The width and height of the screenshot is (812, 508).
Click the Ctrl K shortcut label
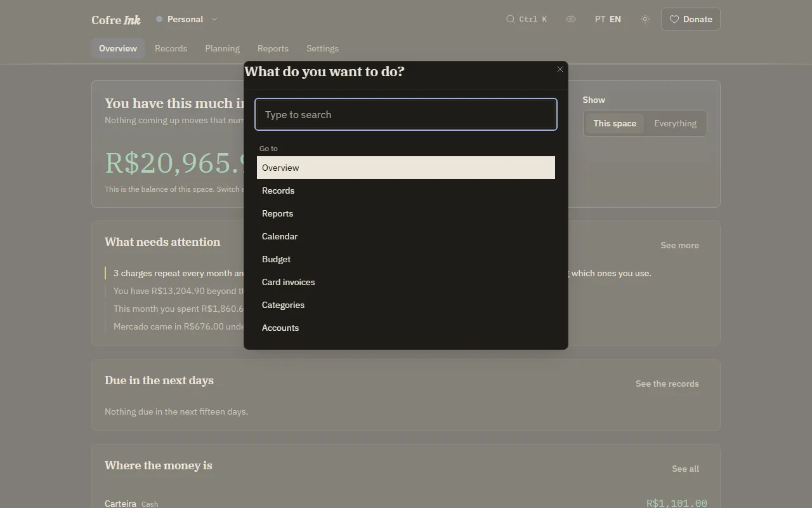click(533, 19)
